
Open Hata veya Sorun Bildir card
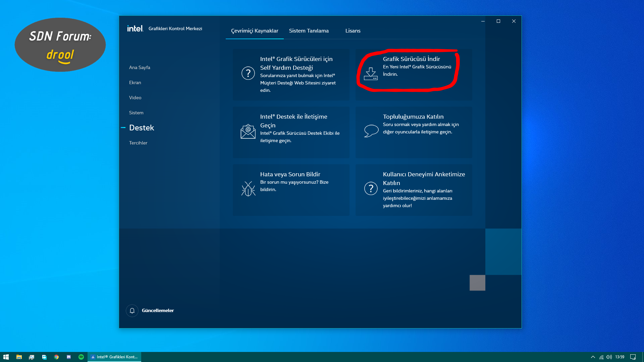coord(290,174)
